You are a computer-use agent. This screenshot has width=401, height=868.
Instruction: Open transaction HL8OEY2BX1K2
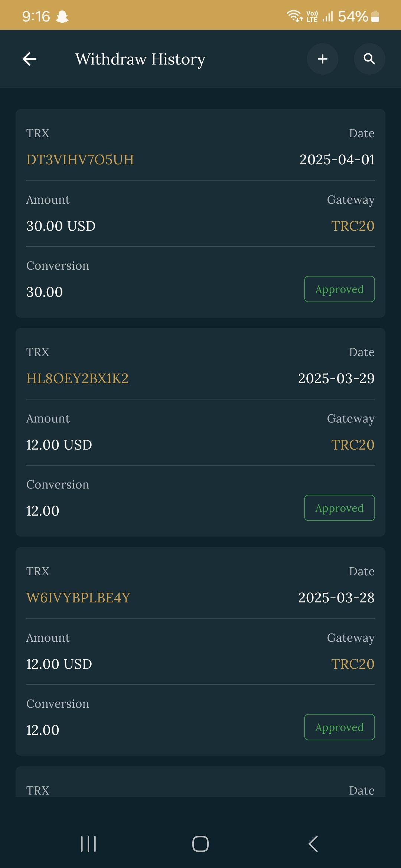pos(77,379)
